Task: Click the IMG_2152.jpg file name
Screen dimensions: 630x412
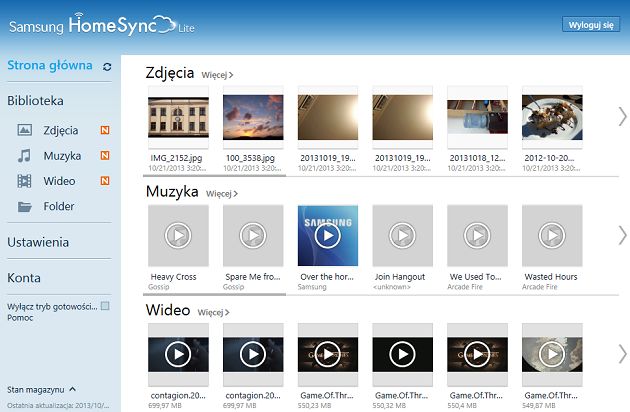Action: click(176, 158)
